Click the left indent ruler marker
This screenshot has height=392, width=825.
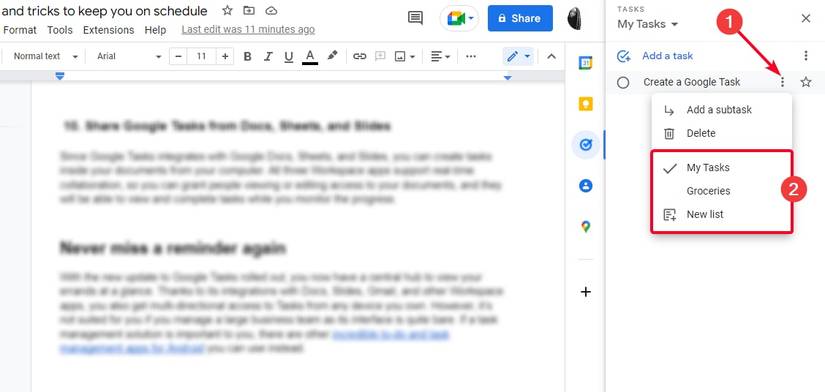(59, 77)
